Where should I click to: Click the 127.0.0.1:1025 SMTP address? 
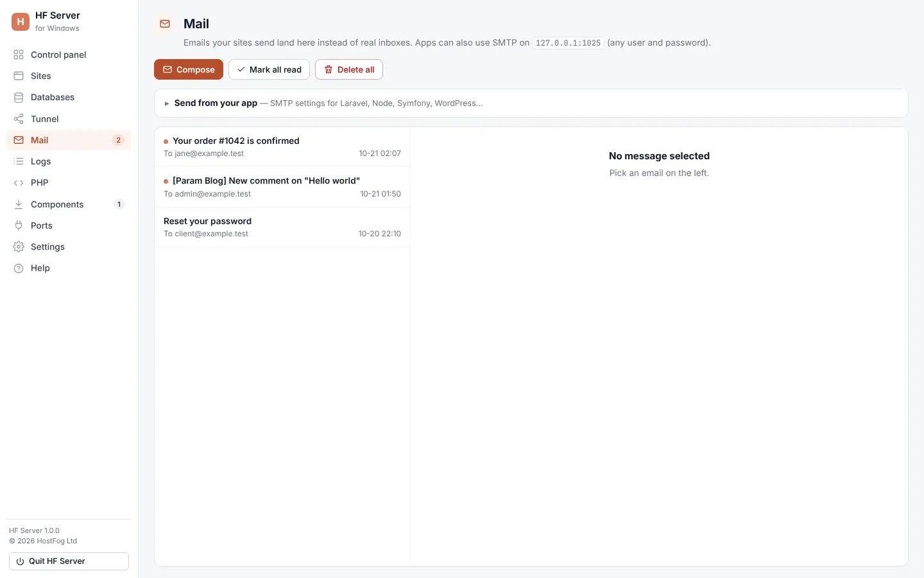point(568,43)
